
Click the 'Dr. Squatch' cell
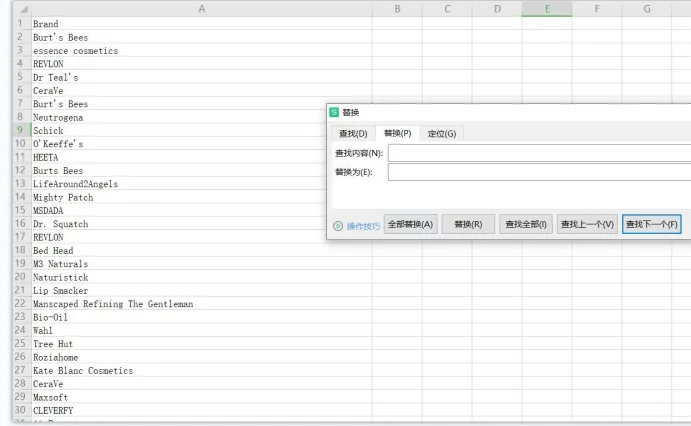tap(178, 224)
